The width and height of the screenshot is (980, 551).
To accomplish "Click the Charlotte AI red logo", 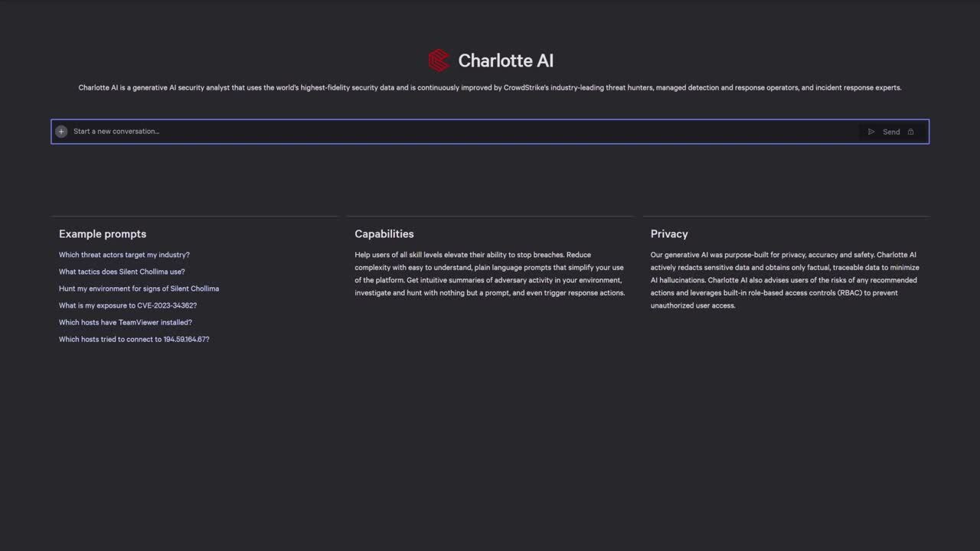I will point(439,60).
